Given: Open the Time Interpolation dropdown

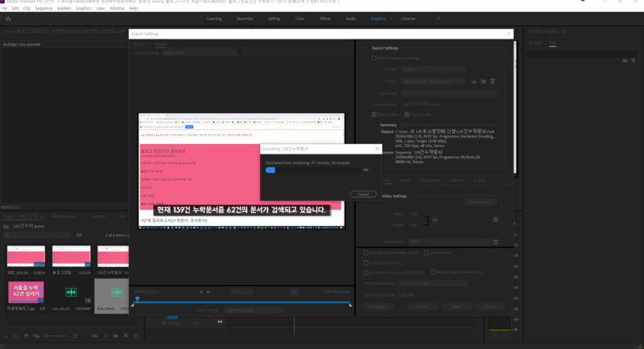Looking at the screenshot, I should (x=433, y=283).
